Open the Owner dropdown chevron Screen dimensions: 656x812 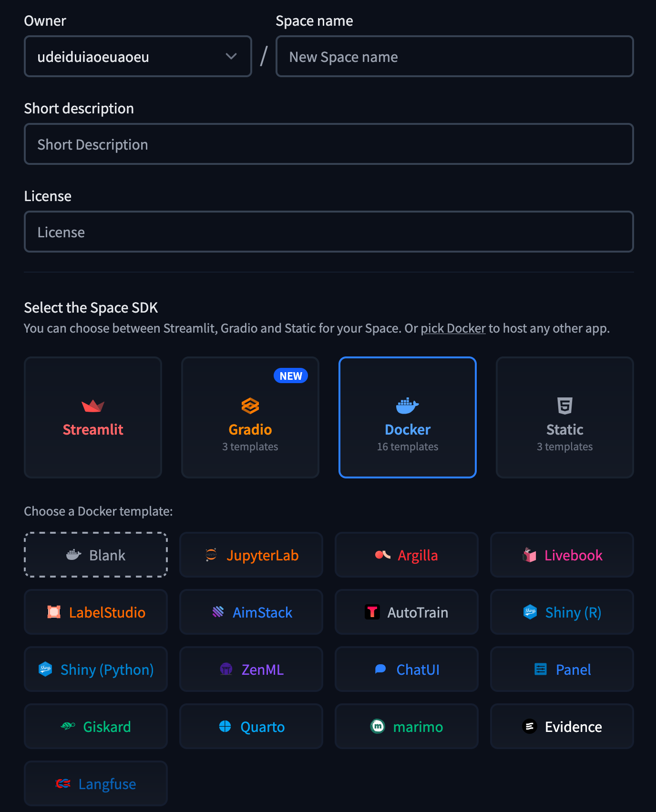pyautogui.click(x=231, y=56)
